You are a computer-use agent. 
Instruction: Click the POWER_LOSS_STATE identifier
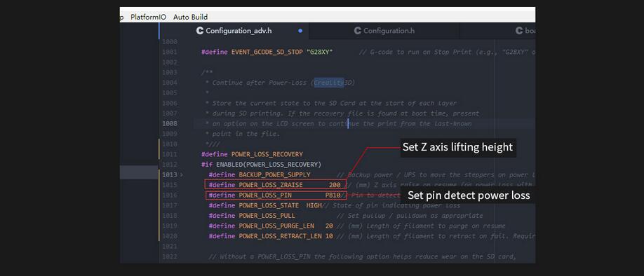[269, 205]
